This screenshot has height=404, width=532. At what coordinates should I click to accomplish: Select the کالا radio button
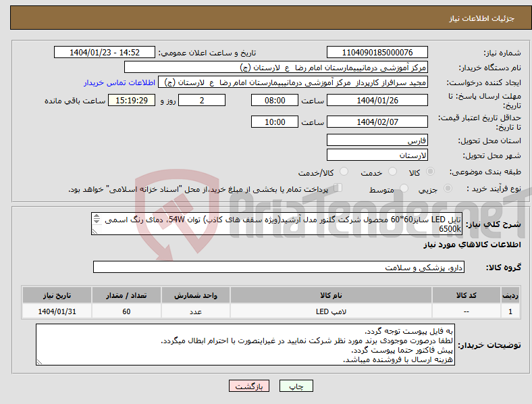point(430,172)
